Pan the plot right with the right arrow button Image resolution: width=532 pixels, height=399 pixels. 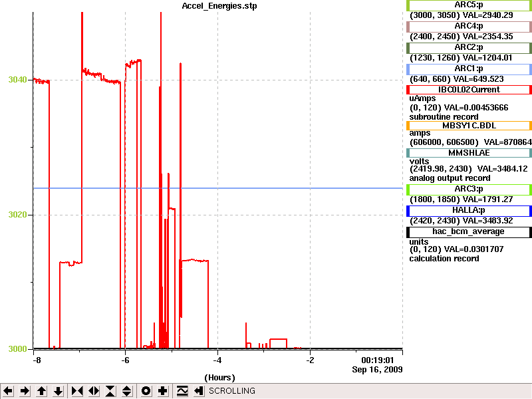point(25,391)
